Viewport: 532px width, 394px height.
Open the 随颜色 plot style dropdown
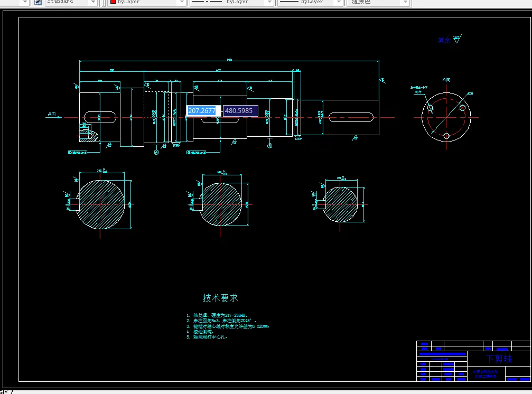[x=405, y=2]
